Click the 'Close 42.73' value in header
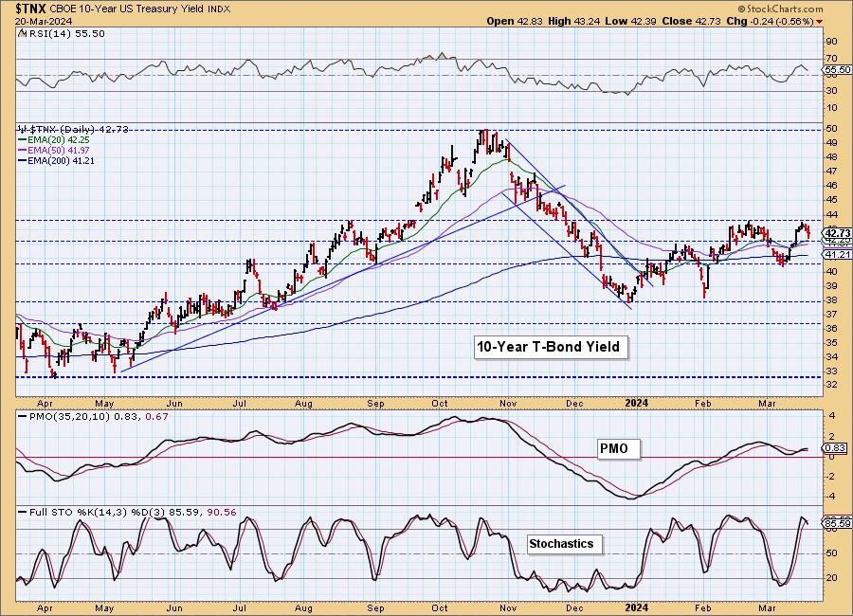 [x=692, y=21]
